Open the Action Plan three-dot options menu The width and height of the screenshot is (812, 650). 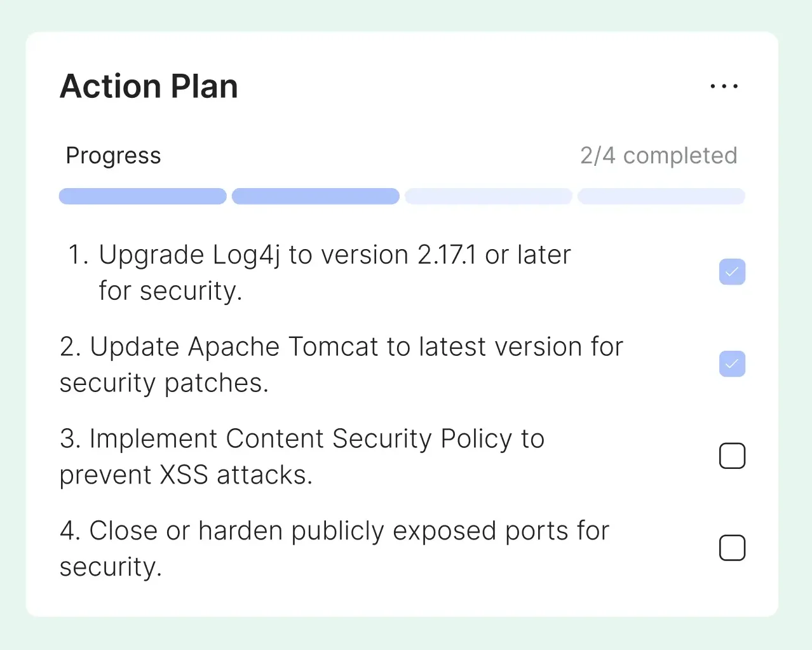(724, 86)
